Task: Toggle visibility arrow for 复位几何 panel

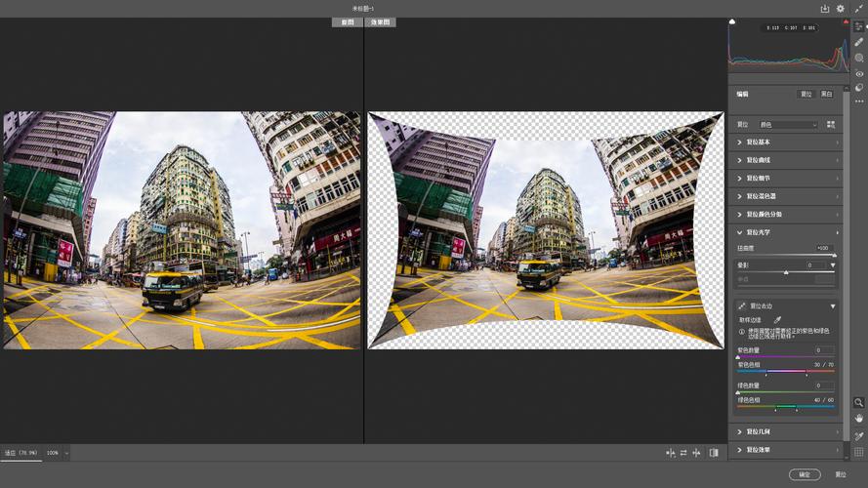Action: 837,431
